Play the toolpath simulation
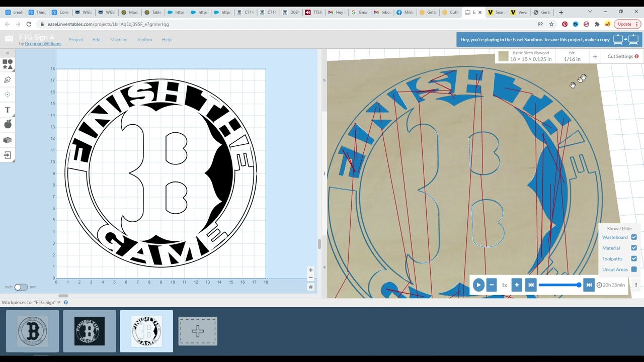The image size is (644, 362). point(478,285)
